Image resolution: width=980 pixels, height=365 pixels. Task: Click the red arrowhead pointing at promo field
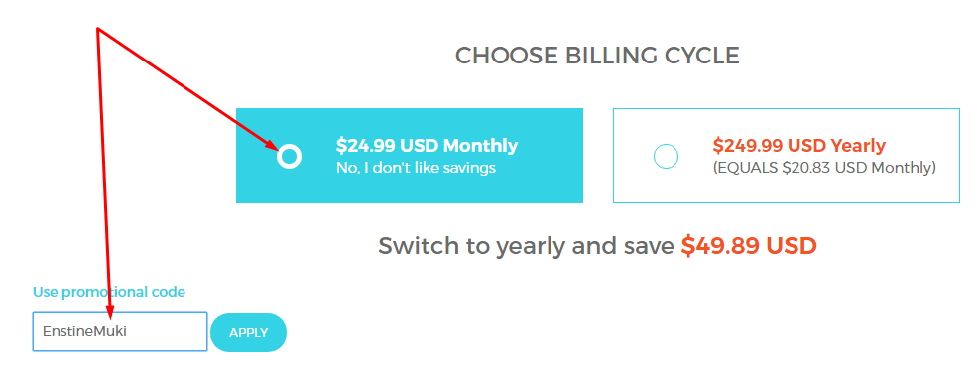point(112,310)
